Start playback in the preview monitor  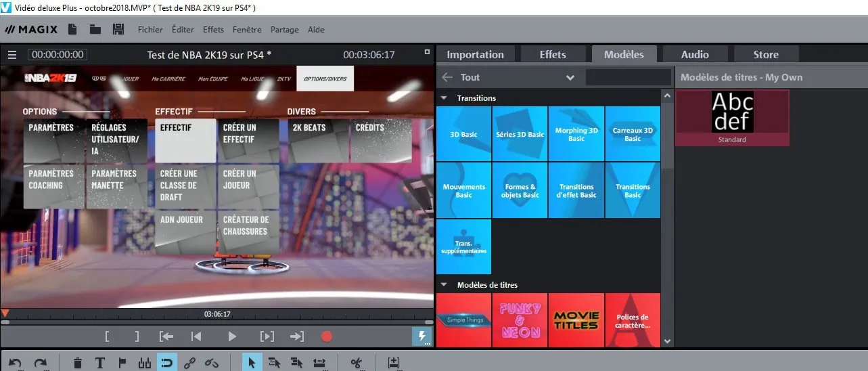232,336
